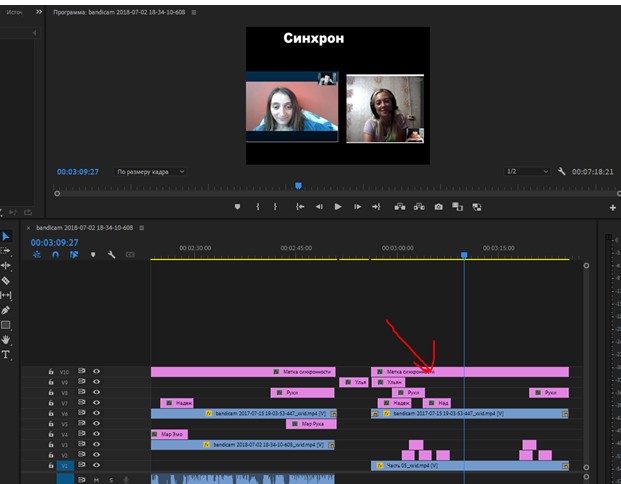Open Program monitor settings wrench
Viewport: 621px width, 484px height.
pos(561,171)
